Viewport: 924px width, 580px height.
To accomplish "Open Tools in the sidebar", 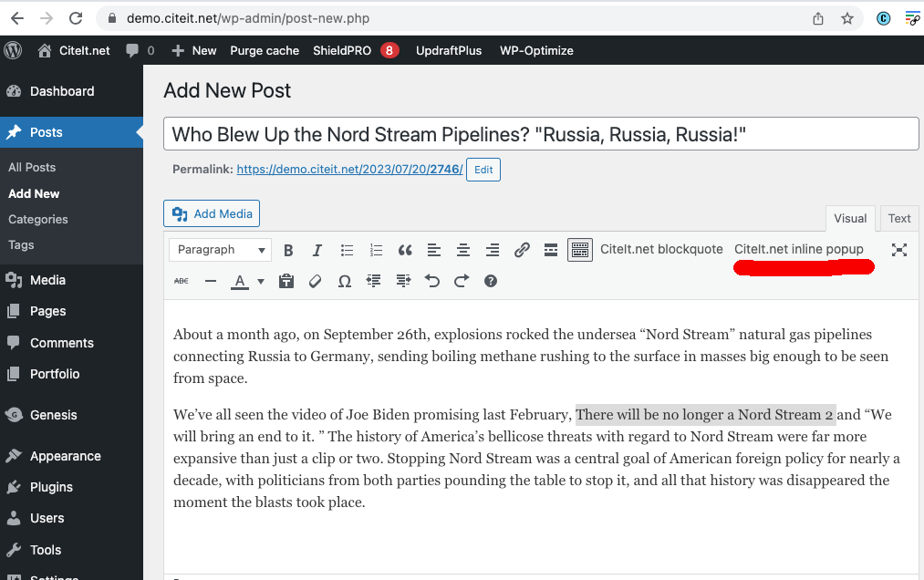I will [71, 550].
